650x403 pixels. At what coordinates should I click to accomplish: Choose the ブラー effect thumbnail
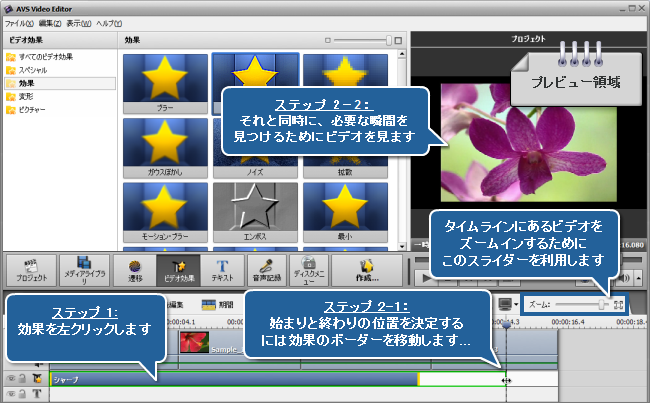165,84
